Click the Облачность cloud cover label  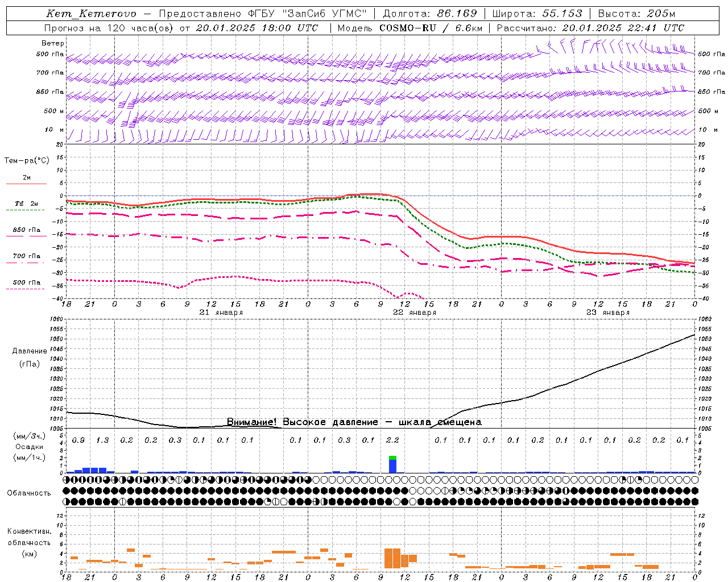pos(29,493)
